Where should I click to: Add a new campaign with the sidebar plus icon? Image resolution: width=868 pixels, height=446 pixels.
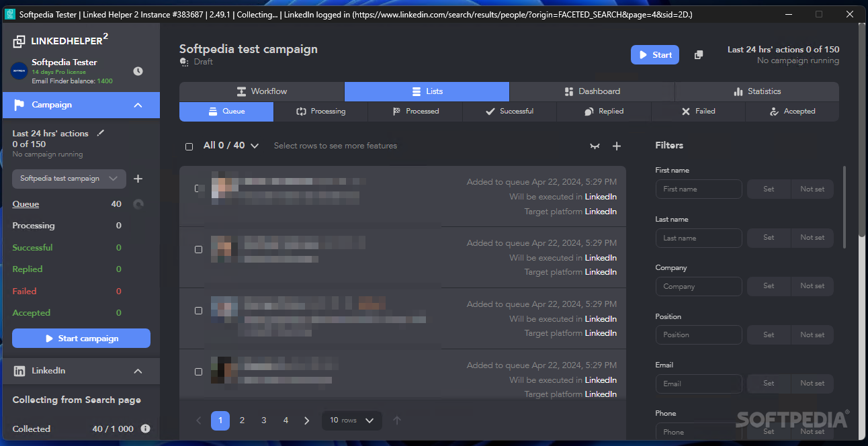[138, 179]
